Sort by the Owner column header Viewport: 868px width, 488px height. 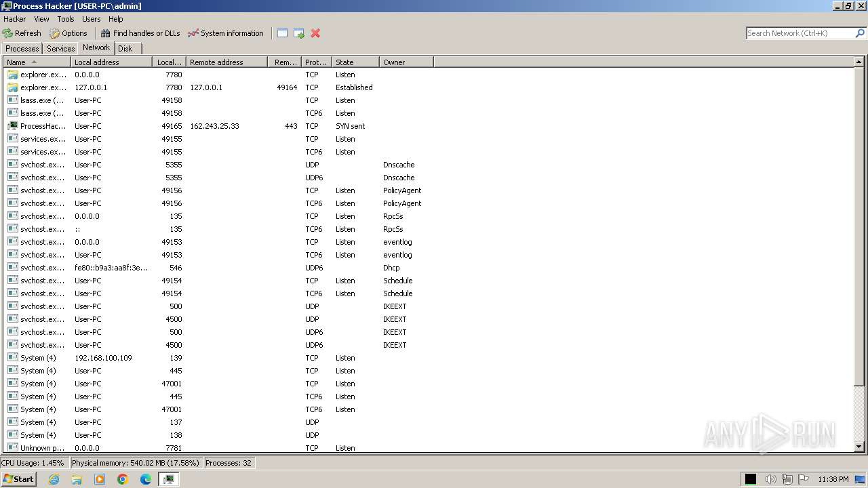click(407, 62)
